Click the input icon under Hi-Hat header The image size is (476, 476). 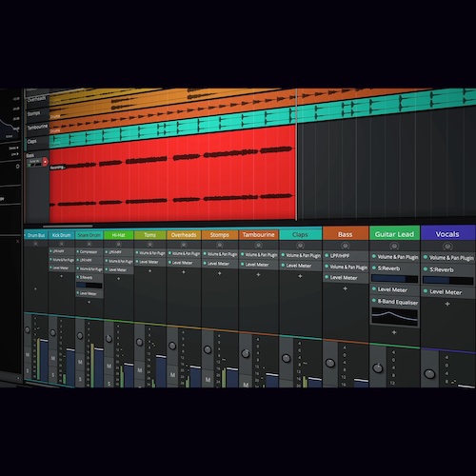(x=118, y=245)
